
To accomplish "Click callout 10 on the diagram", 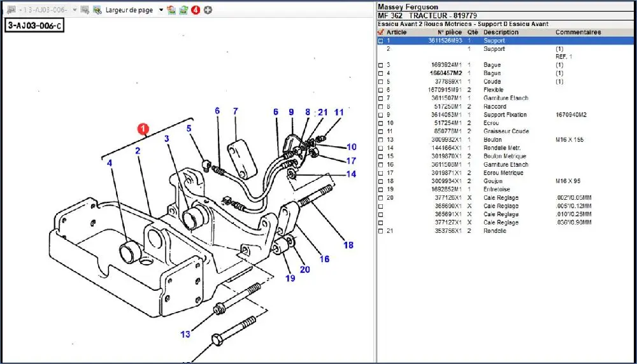I will click(352, 147).
